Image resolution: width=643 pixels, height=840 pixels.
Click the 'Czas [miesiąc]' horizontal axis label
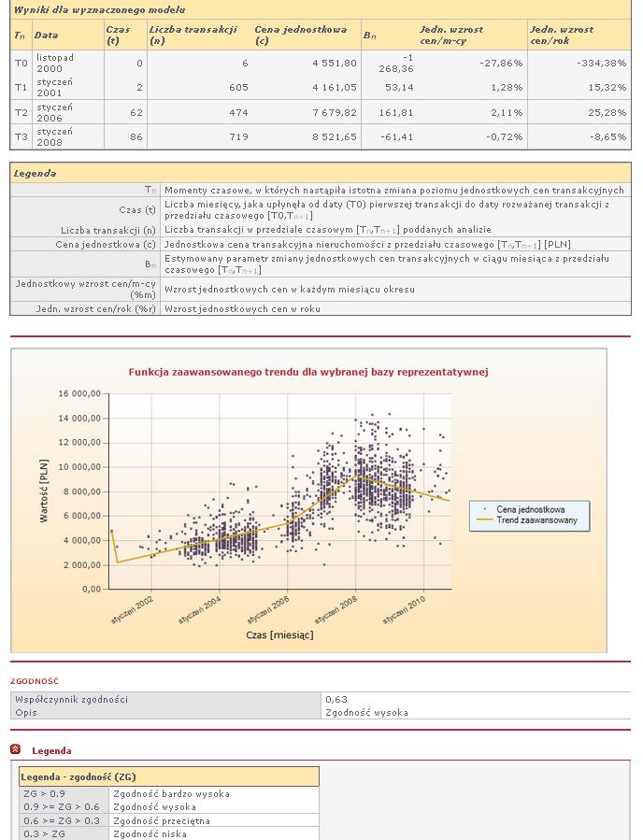point(279,634)
